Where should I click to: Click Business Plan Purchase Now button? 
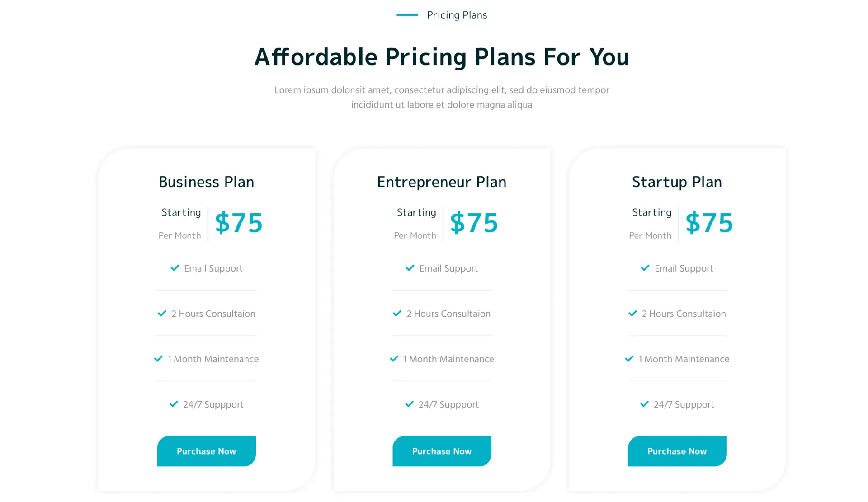[x=206, y=451]
